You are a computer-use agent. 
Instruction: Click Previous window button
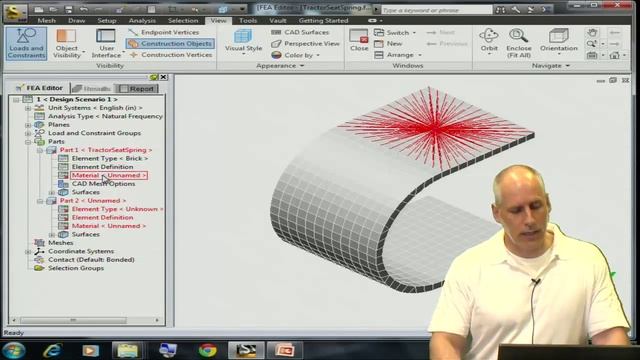tap(447, 43)
